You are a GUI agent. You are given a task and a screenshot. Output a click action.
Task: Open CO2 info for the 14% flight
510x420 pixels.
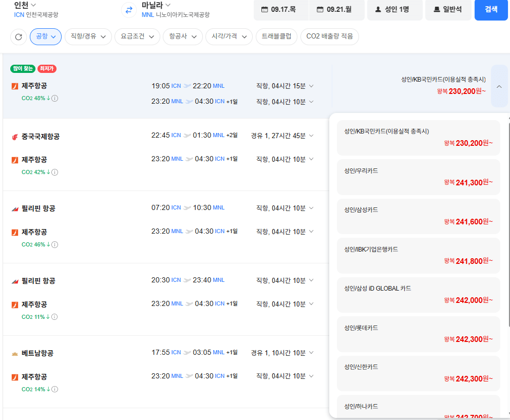(55, 389)
